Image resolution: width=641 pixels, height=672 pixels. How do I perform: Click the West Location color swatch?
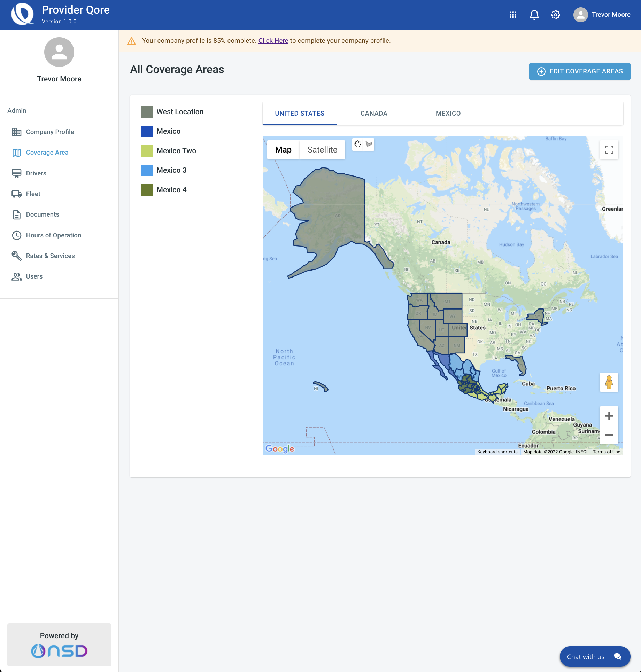coord(147,112)
